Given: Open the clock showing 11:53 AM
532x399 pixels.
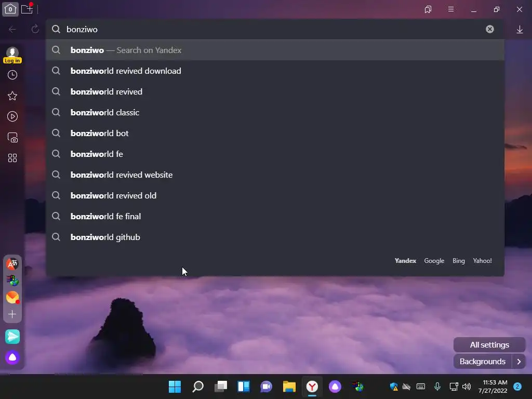Looking at the screenshot, I should (x=493, y=387).
